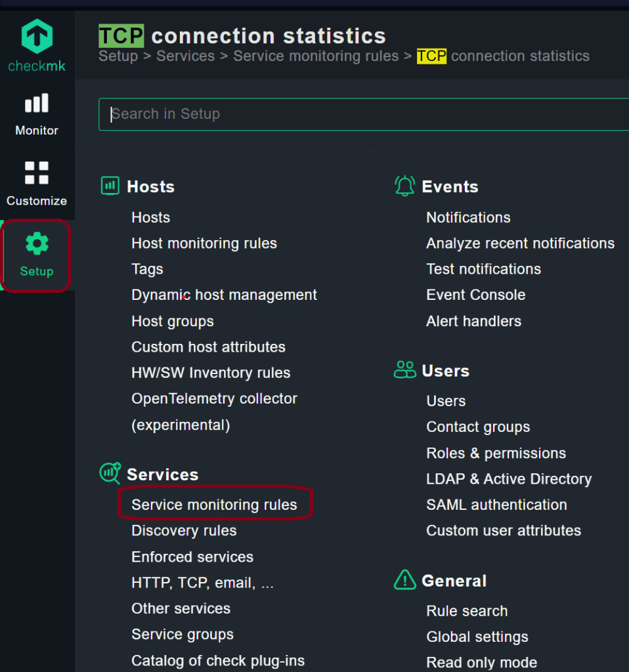Open the Monitor bar chart icon
629x672 pixels.
(x=37, y=103)
